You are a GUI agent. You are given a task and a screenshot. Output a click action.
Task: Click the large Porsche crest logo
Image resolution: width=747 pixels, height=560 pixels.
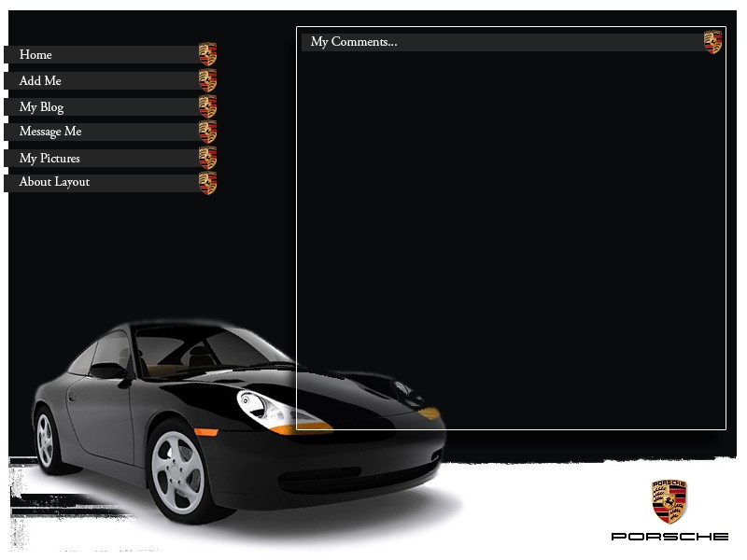tap(669, 501)
